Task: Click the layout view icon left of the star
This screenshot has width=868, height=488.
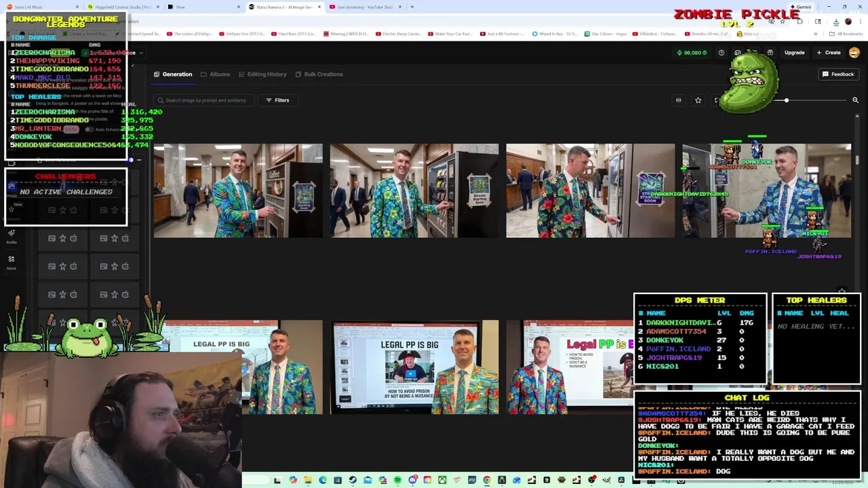Action: point(678,100)
